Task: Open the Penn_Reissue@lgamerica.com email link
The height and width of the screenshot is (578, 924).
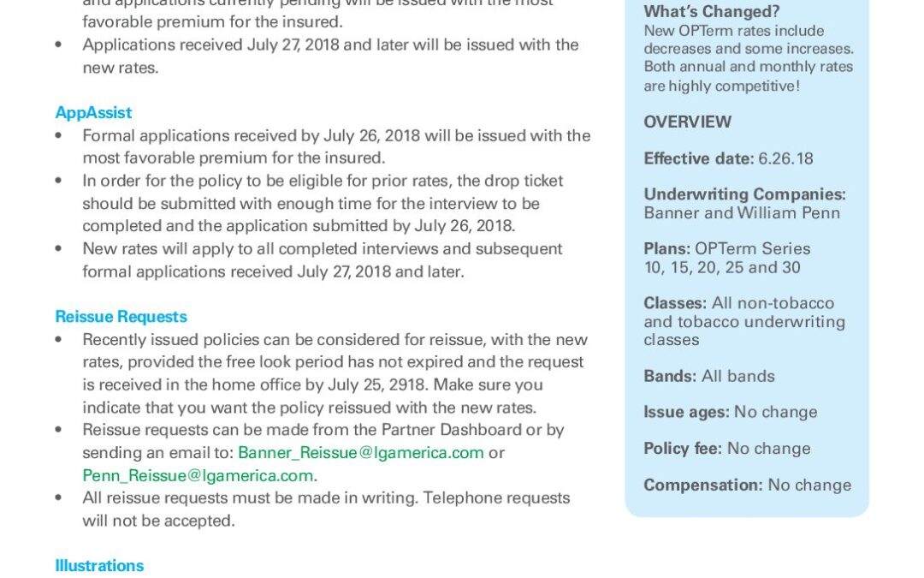Action: [x=198, y=475]
